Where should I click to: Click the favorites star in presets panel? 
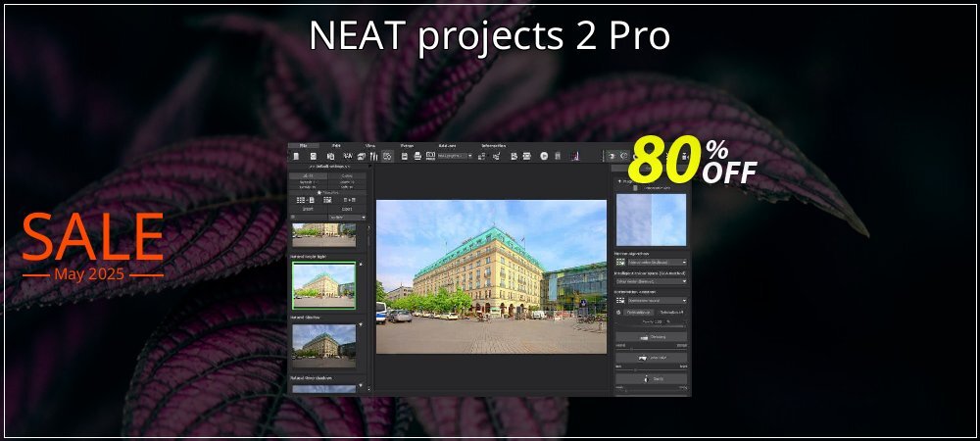pos(319,192)
